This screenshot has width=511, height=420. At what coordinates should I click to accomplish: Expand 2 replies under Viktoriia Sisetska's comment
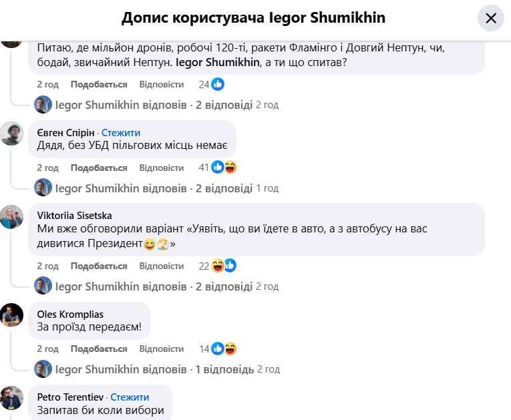(x=154, y=286)
